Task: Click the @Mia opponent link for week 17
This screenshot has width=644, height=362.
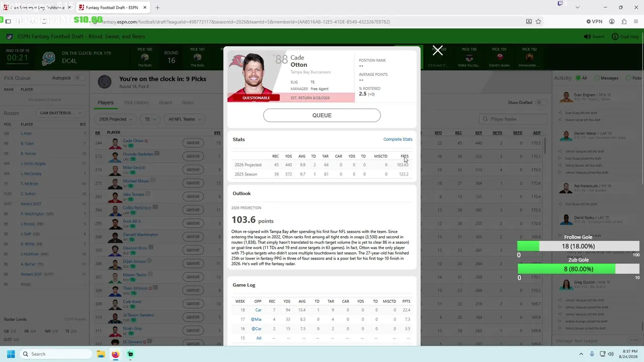Action: pyautogui.click(x=257, y=319)
